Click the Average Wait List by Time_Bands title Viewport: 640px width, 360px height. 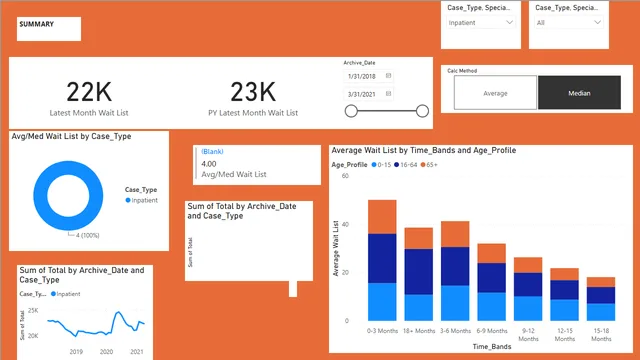pos(424,150)
